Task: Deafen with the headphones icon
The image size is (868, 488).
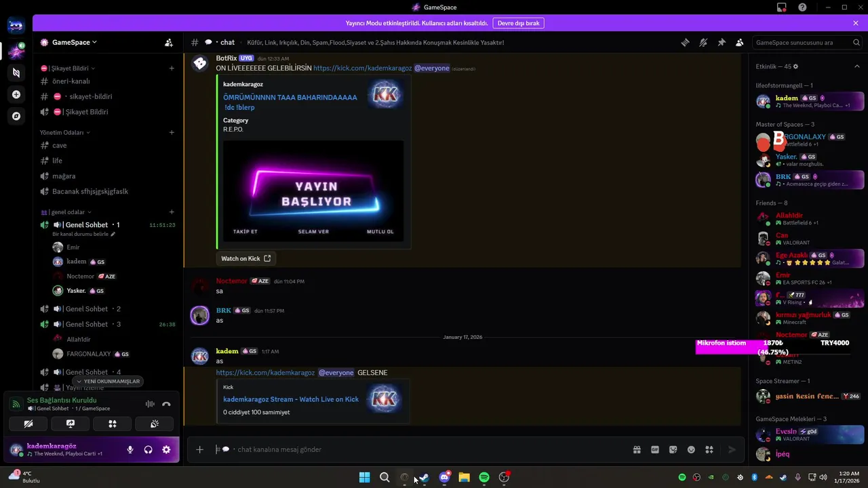Action: 148,449
